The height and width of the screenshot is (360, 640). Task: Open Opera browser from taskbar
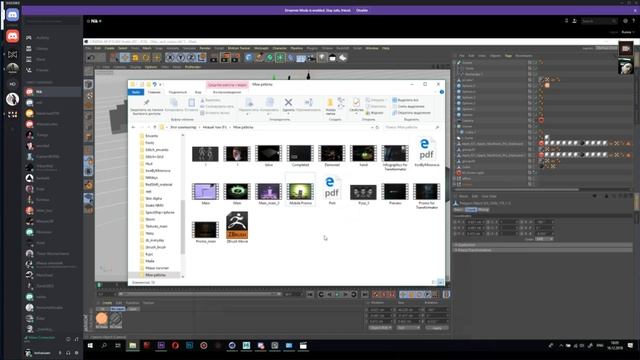coord(175,346)
